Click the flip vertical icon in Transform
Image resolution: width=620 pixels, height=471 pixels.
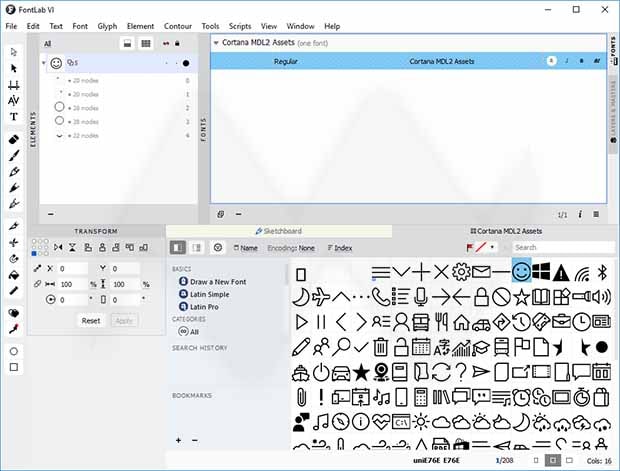(x=73, y=247)
